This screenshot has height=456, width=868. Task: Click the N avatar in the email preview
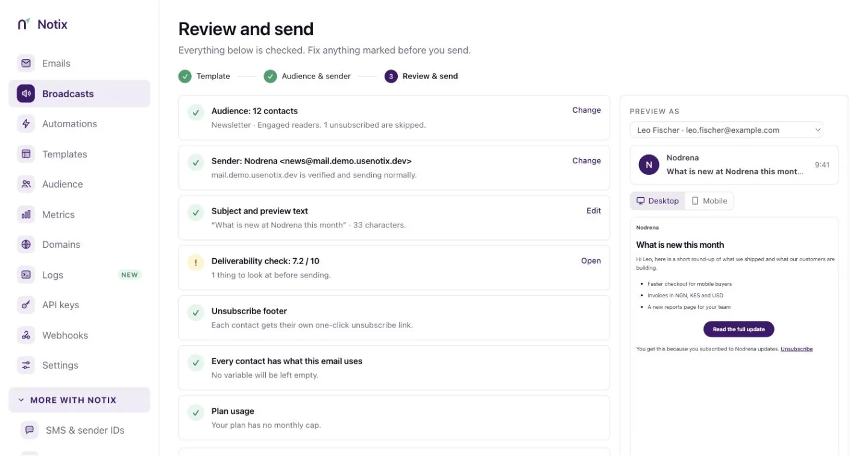point(649,165)
